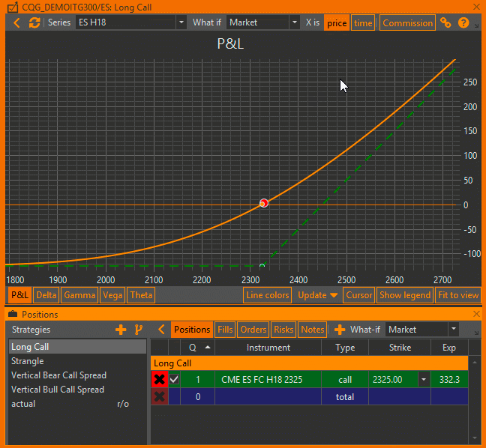
Task: Open the help question mark icon
Action: pyautogui.click(x=463, y=22)
